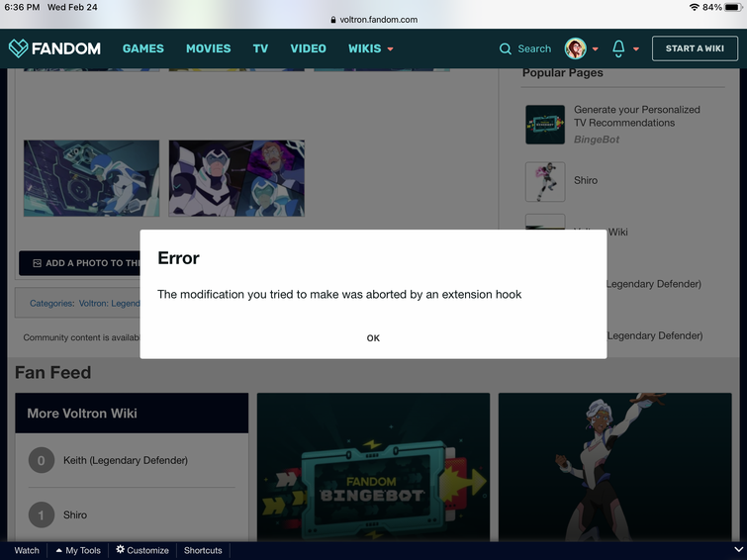Tap the battery indicator in the status bar
Image resolution: width=747 pixels, height=560 pixels.
click(734, 7)
